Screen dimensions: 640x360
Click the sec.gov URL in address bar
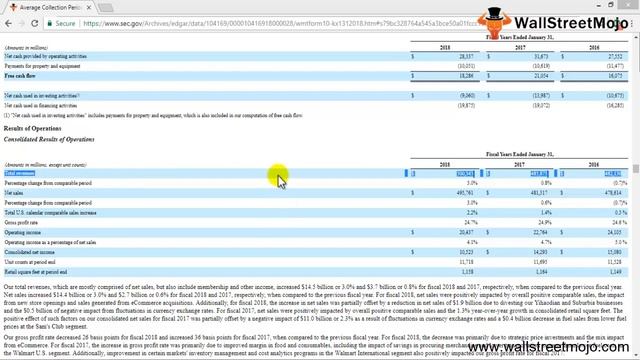(x=279, y=23)
